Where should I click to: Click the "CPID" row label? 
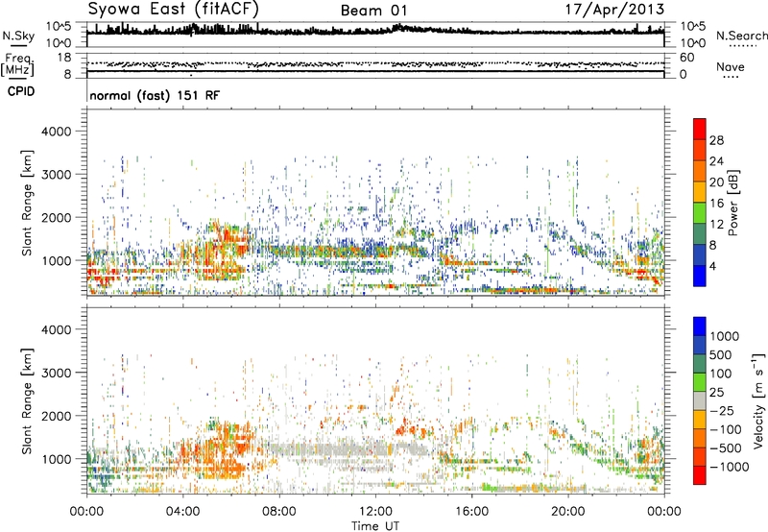click(21, 91)
